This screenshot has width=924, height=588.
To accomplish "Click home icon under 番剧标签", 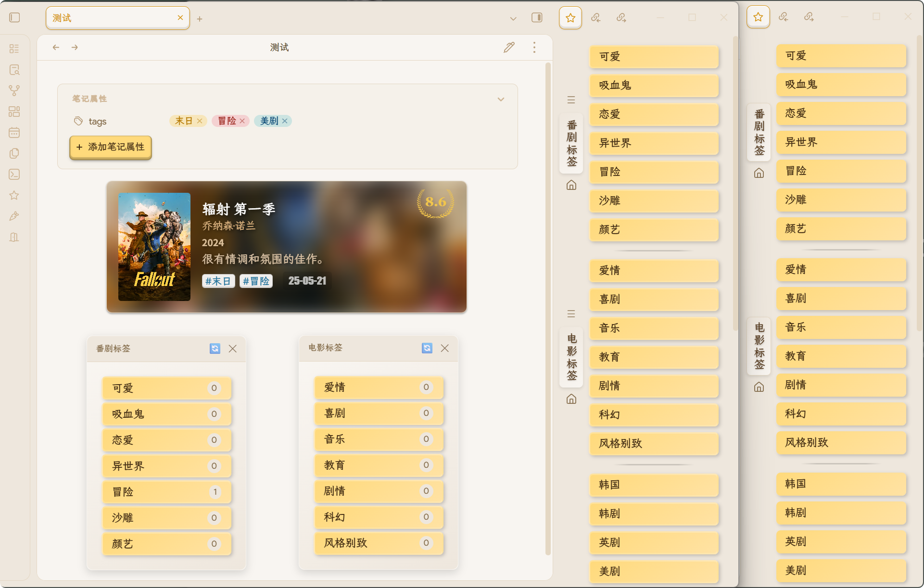I will [571, 185].
